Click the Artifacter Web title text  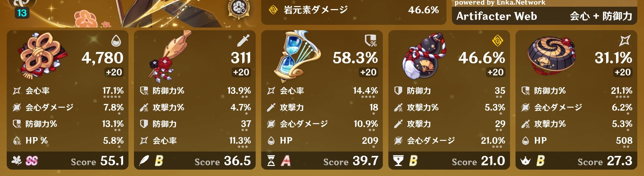496,16
